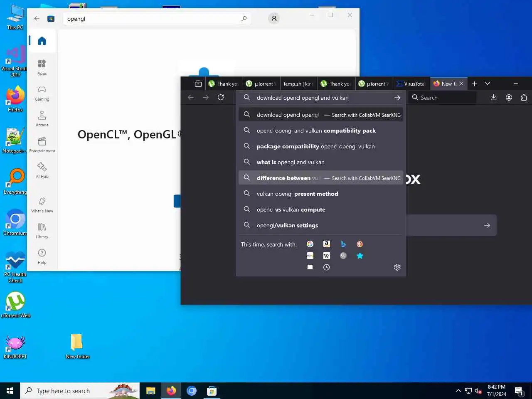
Task: Search this time with Amazon icon
Action: tap(327, 244)
